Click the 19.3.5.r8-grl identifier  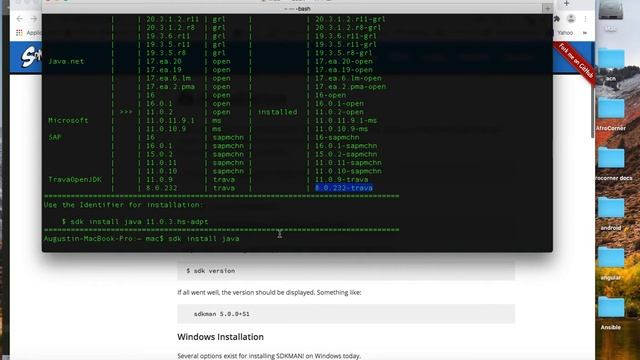click(344, 53)
